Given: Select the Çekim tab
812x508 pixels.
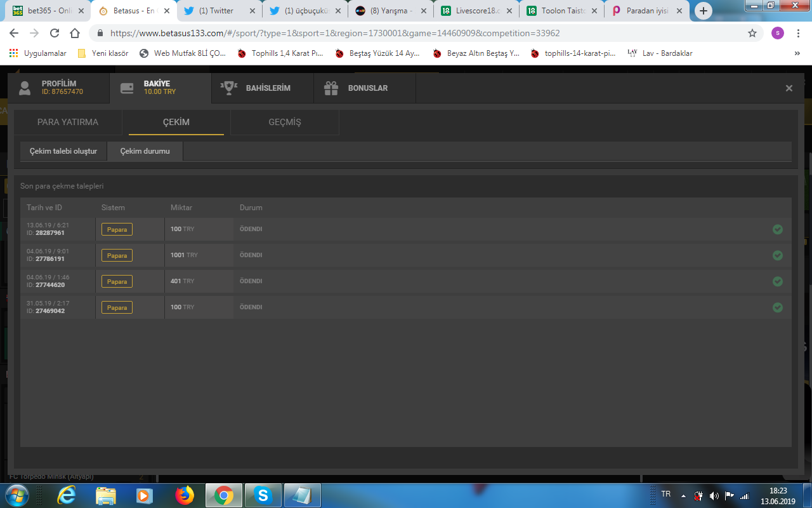Looking at the screenshot, I should 176,123.
